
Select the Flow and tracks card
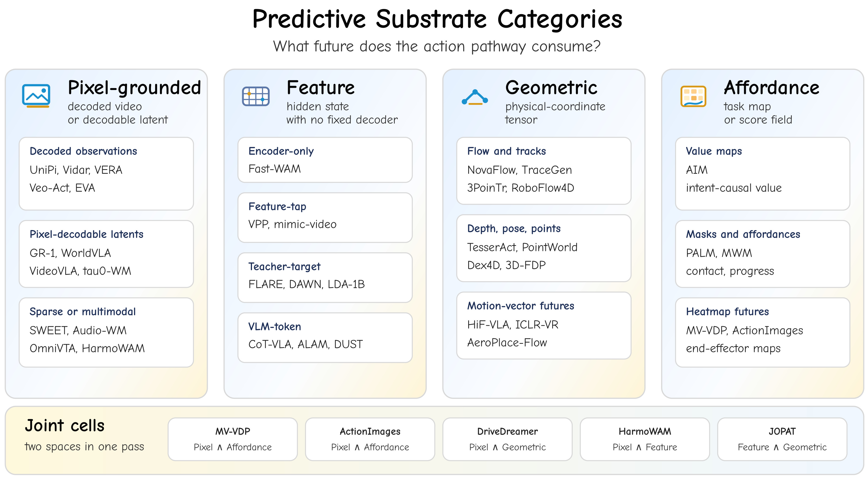pos(544,171)
